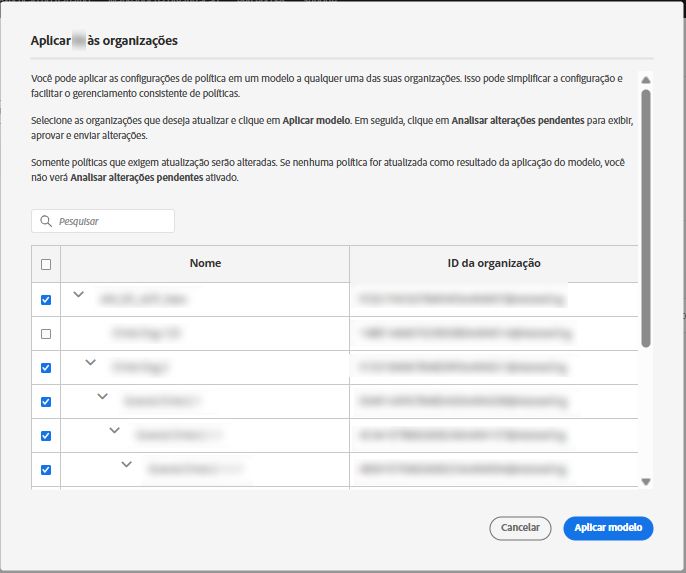Click the scrollbar up arrow

tap(646, 80)
